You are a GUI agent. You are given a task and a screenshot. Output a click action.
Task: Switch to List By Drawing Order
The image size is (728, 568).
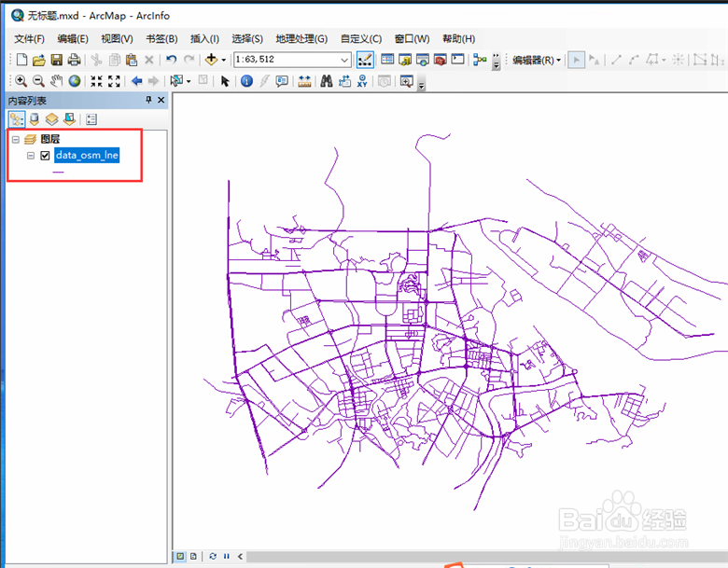17,119
